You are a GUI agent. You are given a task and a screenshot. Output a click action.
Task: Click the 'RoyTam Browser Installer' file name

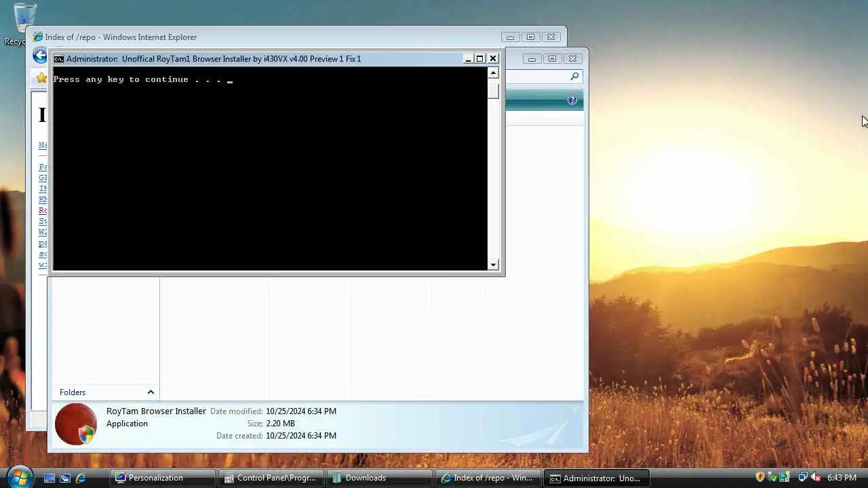[x=156, y=411]
